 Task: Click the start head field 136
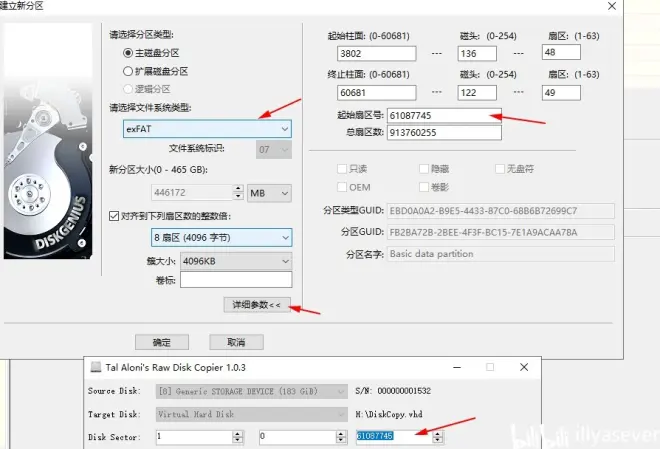coord(477,53)
